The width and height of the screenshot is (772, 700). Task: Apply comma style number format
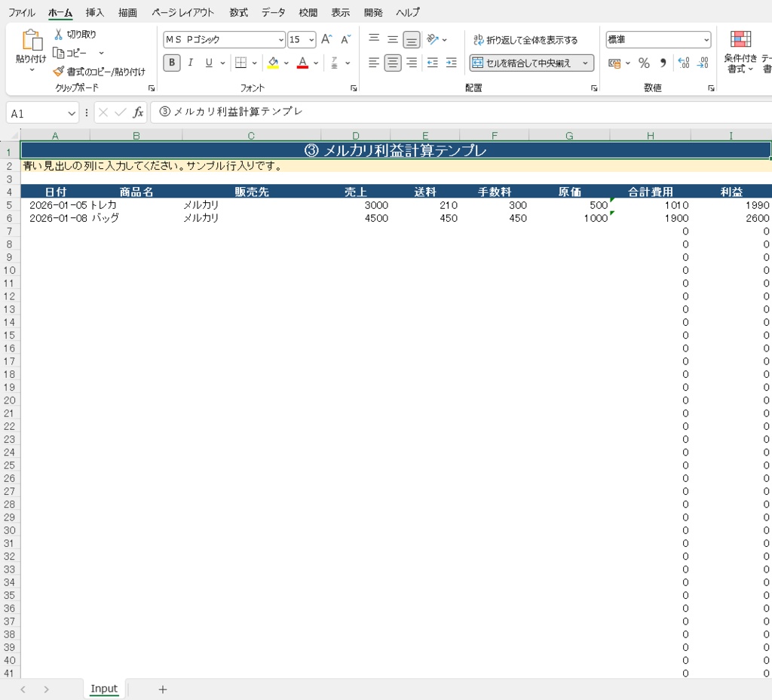coord(663,63)
